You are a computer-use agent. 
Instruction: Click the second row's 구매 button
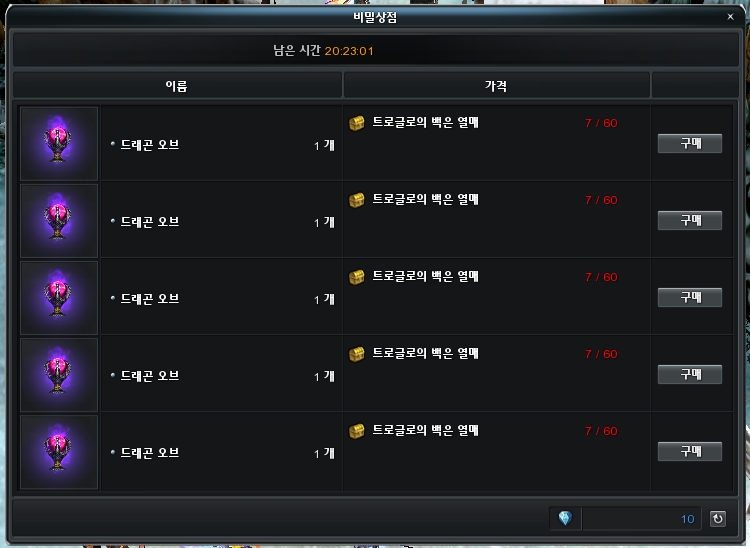click(690, 220)
